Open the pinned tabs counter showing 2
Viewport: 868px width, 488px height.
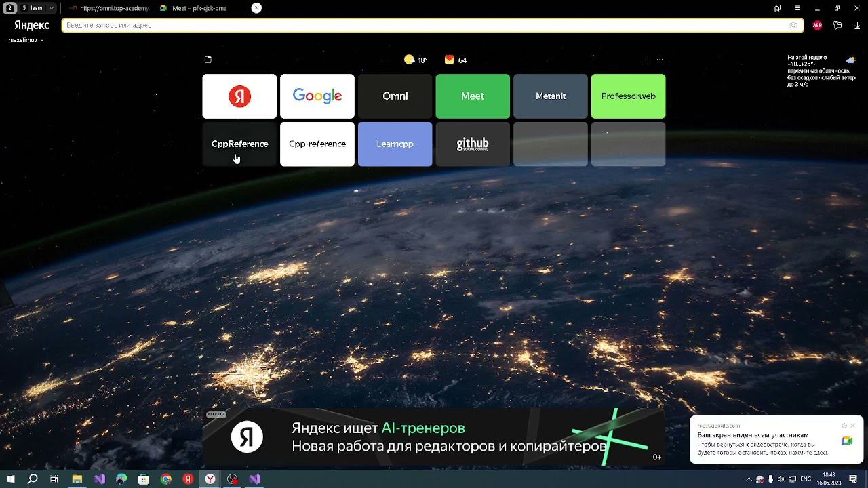(9, 8)
